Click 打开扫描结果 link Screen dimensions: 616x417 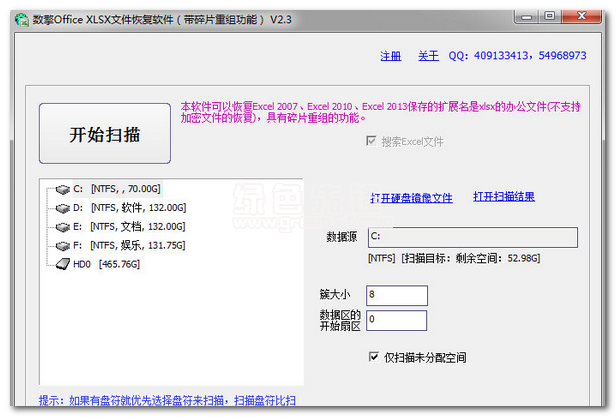[x=504, y=197]
